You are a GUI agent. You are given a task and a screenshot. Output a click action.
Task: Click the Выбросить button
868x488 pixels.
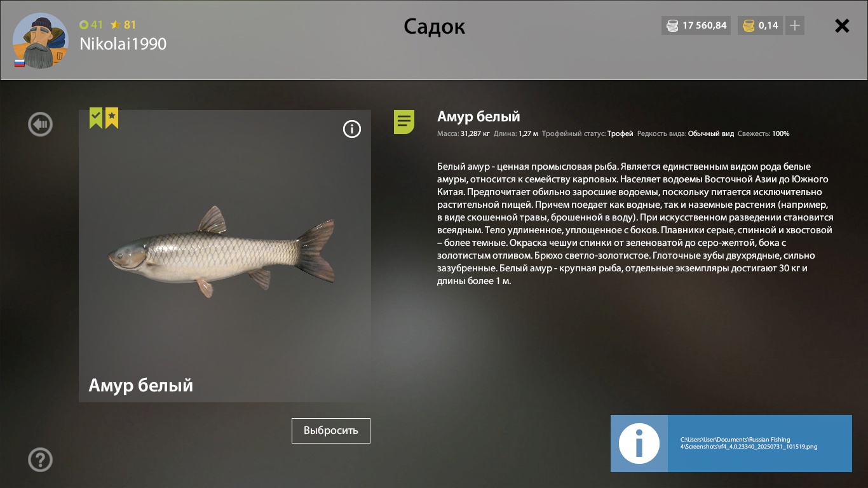coord(331,430)
